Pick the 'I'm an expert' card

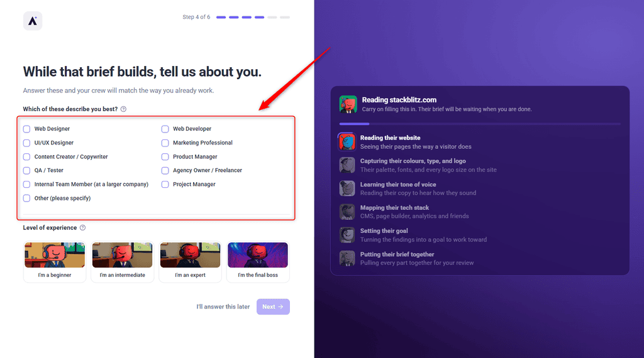(x=190, y=262)
